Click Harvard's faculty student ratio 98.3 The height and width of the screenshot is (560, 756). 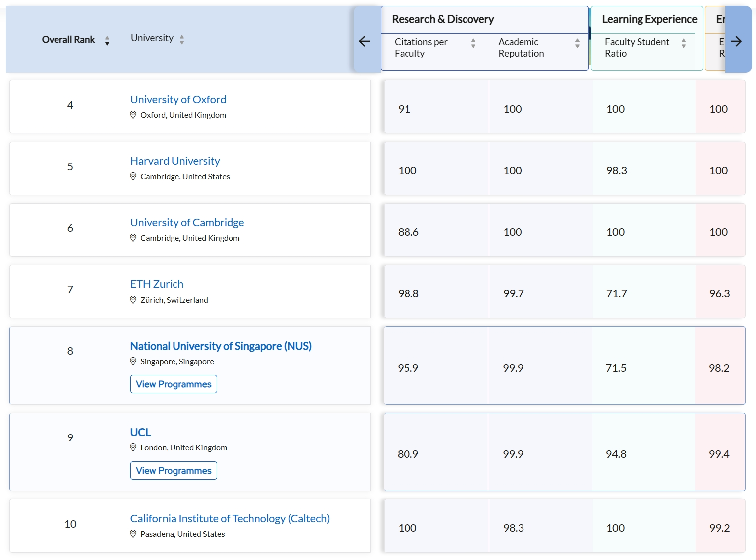click(616, 171)
